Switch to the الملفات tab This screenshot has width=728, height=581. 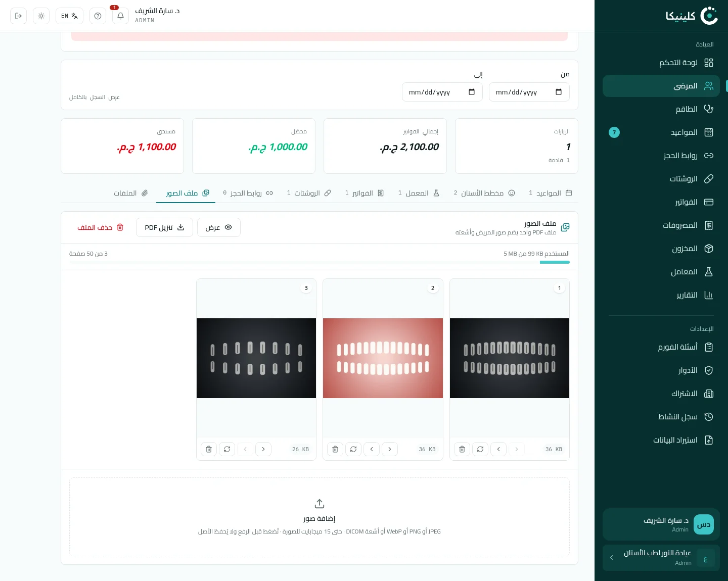(131, 193)
